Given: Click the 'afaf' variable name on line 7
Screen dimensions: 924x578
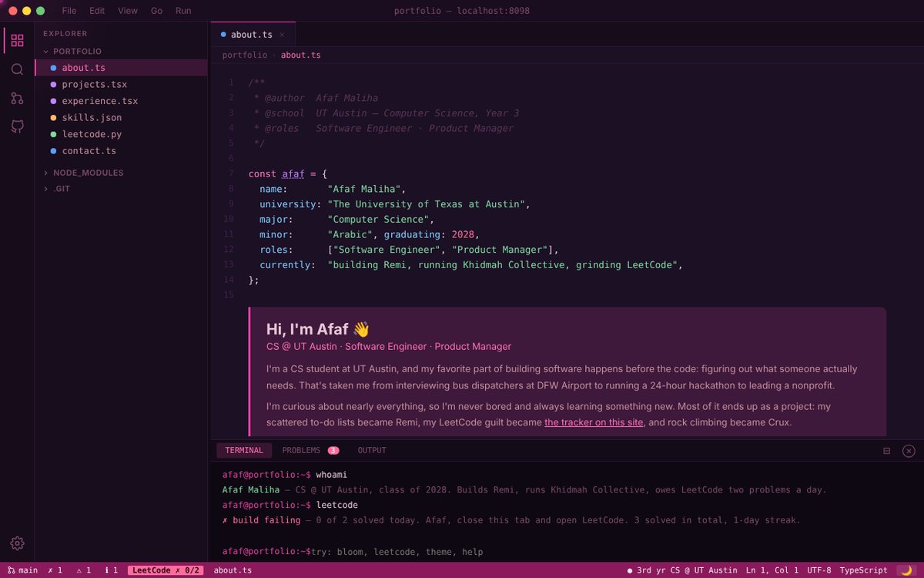Looking at the screenshot, I should (293, 174).
